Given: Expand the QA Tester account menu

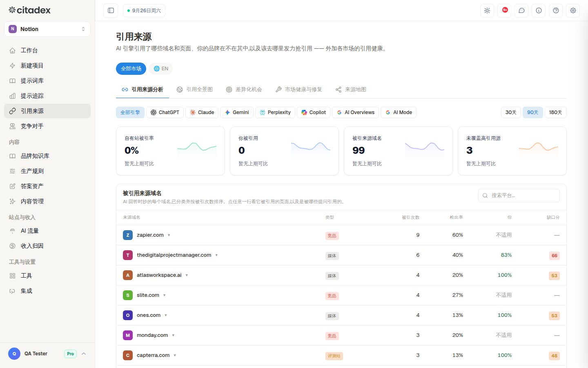Looking at the screenshot, I should click(x=84, y=354).
